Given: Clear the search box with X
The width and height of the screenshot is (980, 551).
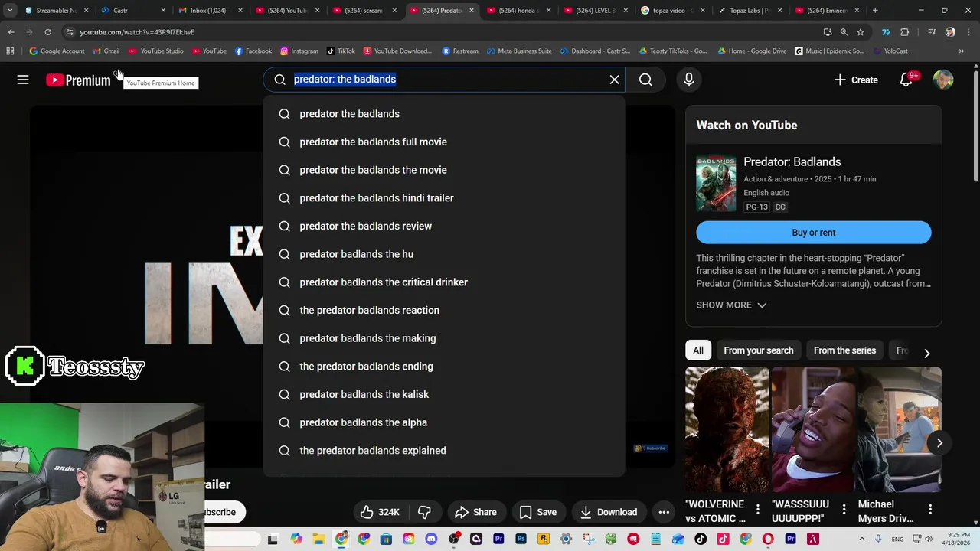Looking at the screenshot, I should click(x=614, y=80).
